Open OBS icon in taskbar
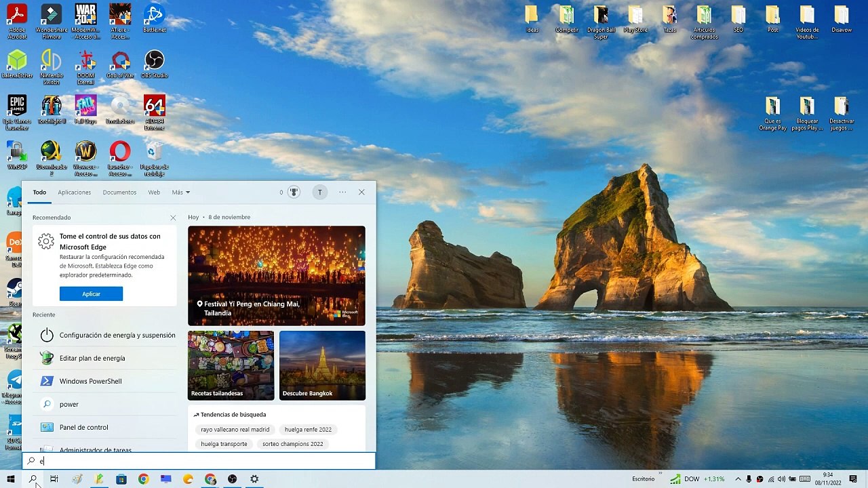868x488 pixels. point(233,479)
